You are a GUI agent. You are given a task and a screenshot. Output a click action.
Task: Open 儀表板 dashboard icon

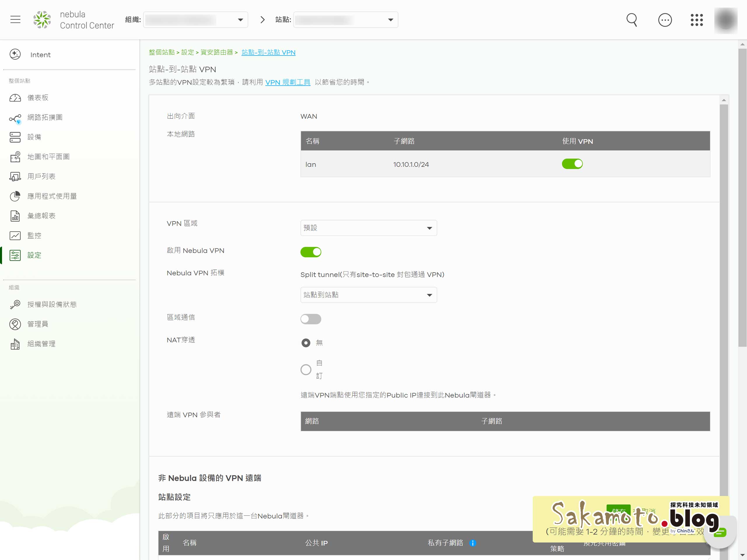tap(15, 98)
